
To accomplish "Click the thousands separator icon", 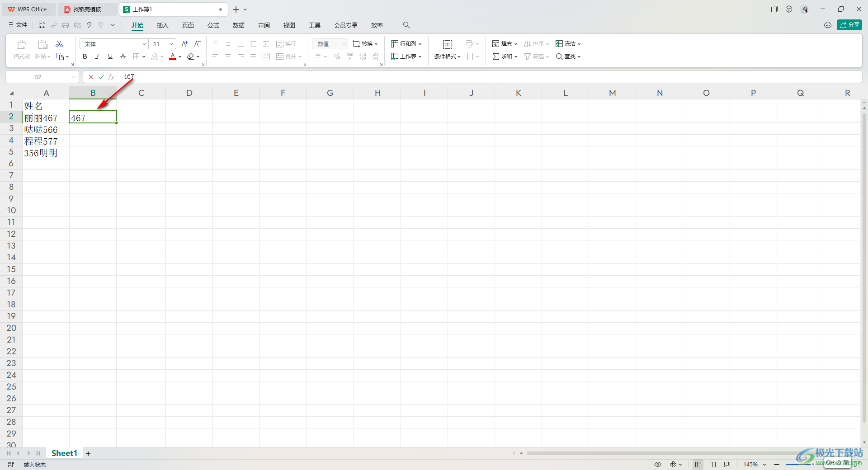I will click(350, 56).
